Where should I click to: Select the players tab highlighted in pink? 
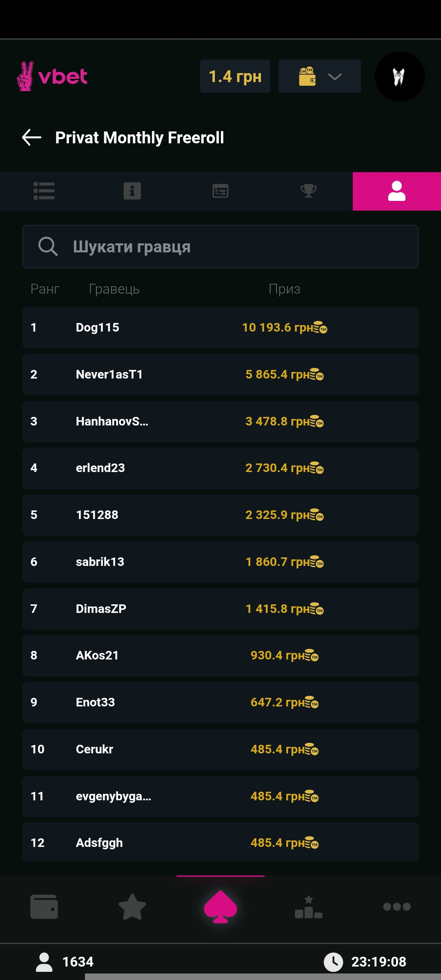click(397, 191)
